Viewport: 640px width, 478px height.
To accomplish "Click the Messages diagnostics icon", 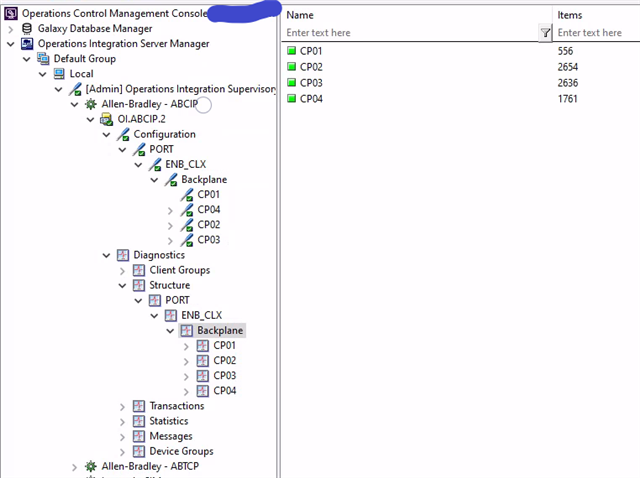I will [x=139, y=436].
